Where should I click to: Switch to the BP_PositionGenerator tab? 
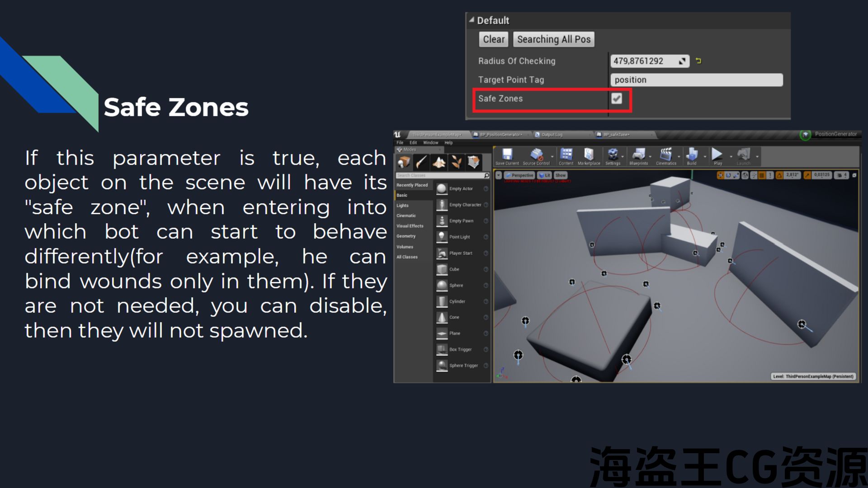500,135
